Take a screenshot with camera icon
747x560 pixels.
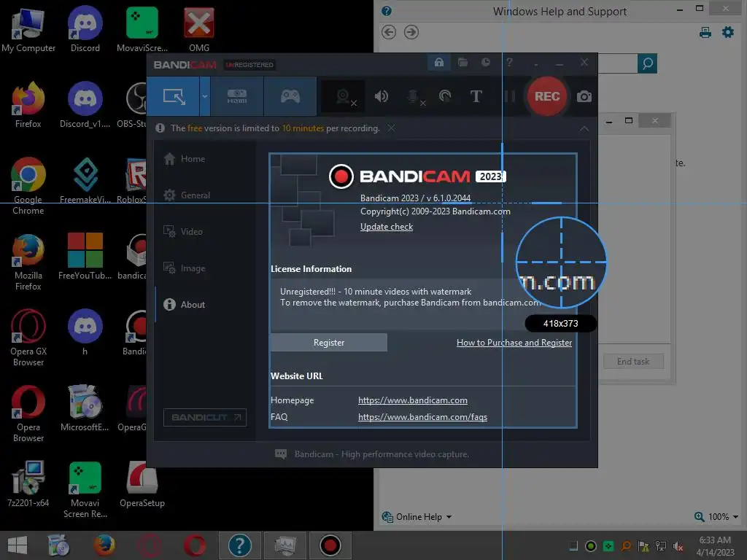pos(584,97)
